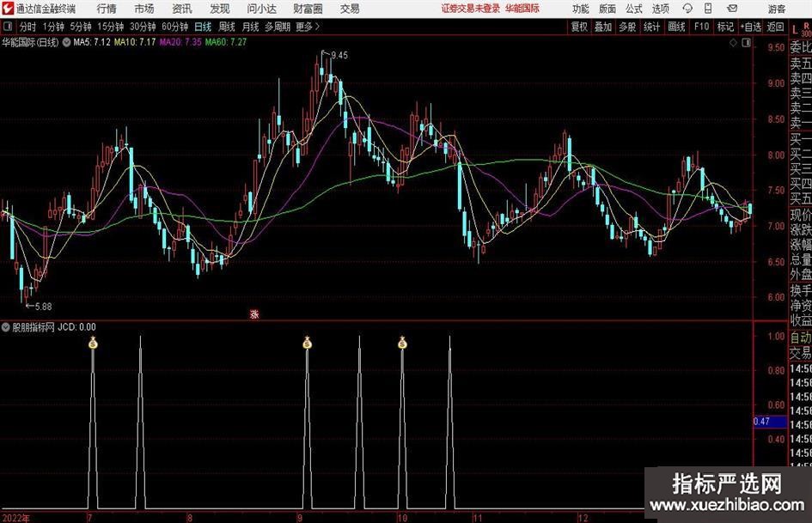Screen dimensions: 812x523
Task: Click the blue 0.47 axis value marker
Action: click(770, 422)
